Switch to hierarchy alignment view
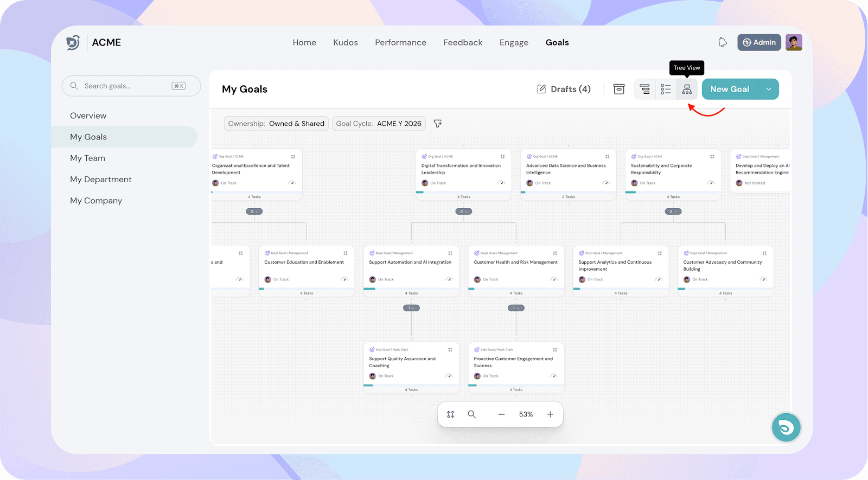 [x=644, y=89]
